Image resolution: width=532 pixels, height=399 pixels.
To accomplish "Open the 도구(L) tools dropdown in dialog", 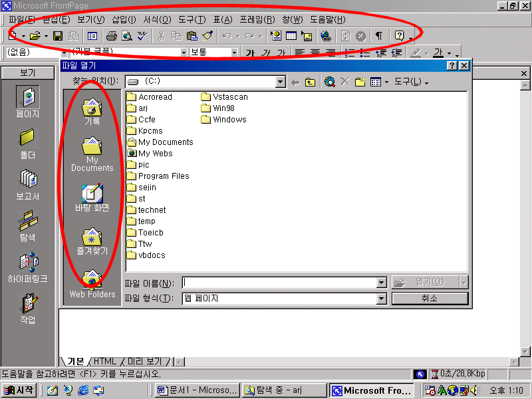I will pyautogui.click(x=411, y=82).
